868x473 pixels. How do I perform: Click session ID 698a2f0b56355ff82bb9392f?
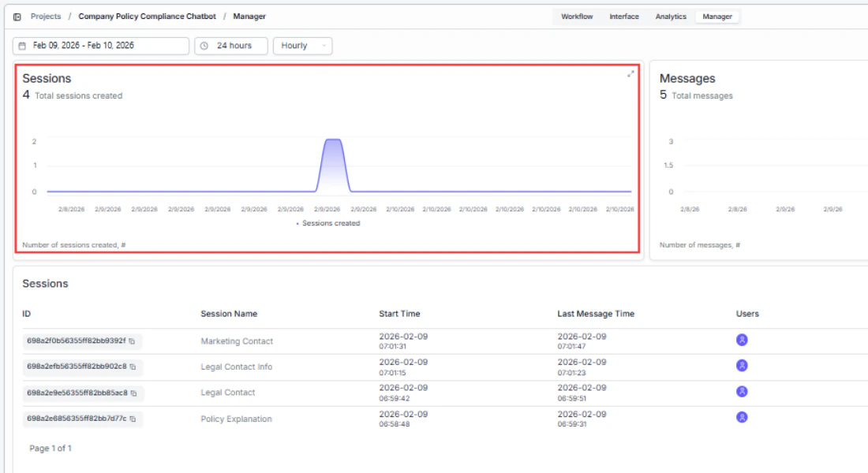tap(77, 341)
